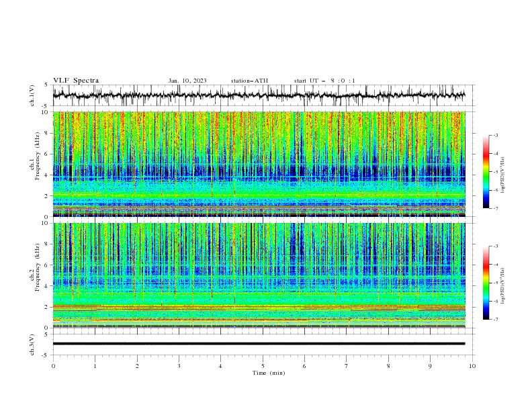Click time axis tick label "5"

point(263,366)
